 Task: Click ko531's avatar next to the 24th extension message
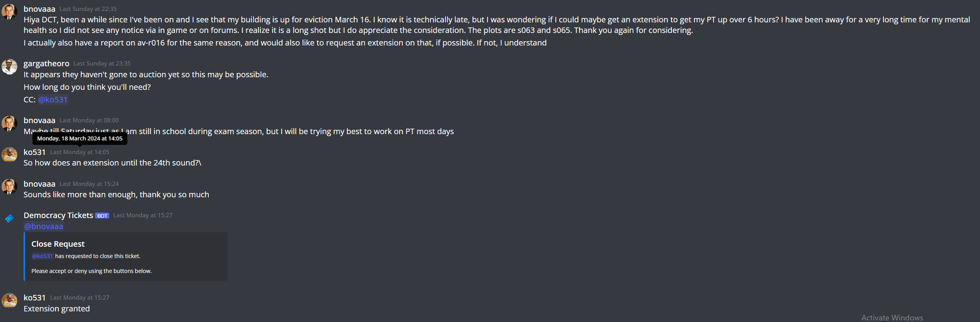(9, 155)
